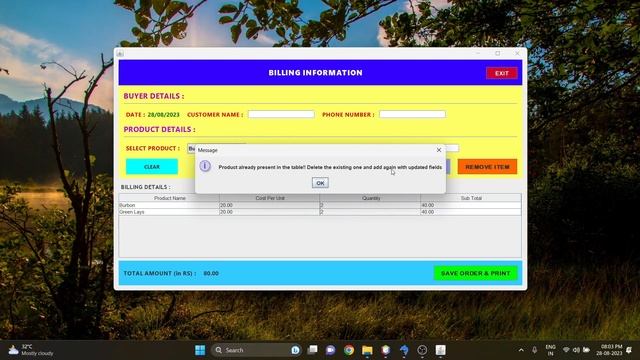Viewport: 640px width, 360px height.
Task: Show hidden system tray icons chevron
Action: (x=521, y=350)
